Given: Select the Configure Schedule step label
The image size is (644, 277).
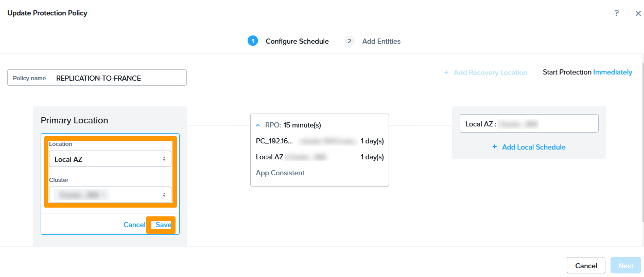Looking at the screenshot, I should click(x=297, y=41).
